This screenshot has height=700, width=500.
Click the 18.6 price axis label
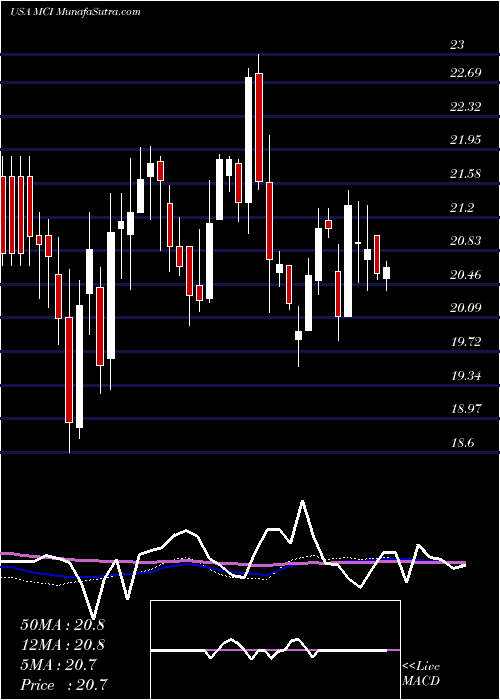click(x=462, y=443)
